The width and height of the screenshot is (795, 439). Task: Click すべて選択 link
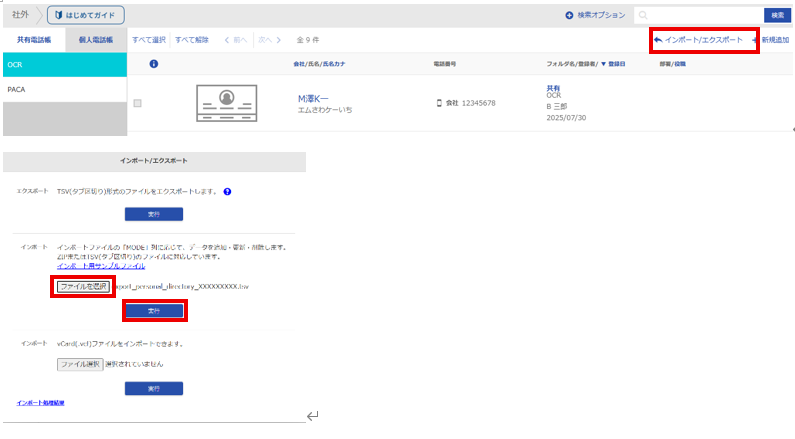coord(149,40)
